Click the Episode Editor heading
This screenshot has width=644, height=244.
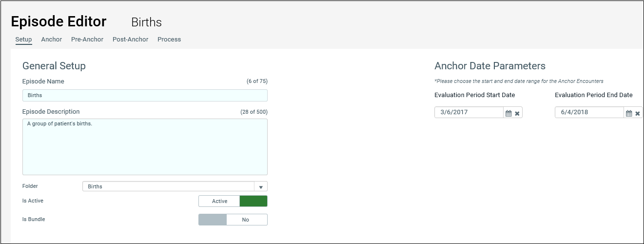pos(59,21)
